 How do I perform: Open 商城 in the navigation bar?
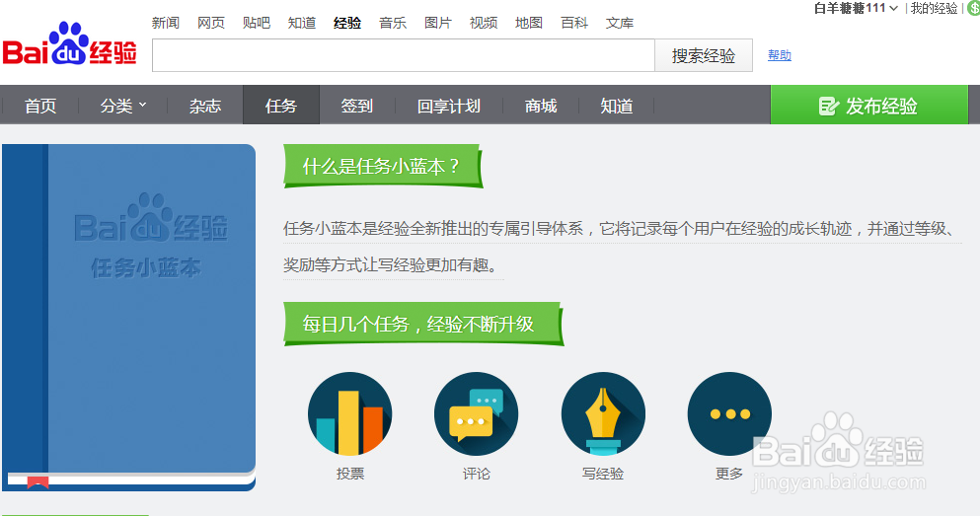[541, 106]
